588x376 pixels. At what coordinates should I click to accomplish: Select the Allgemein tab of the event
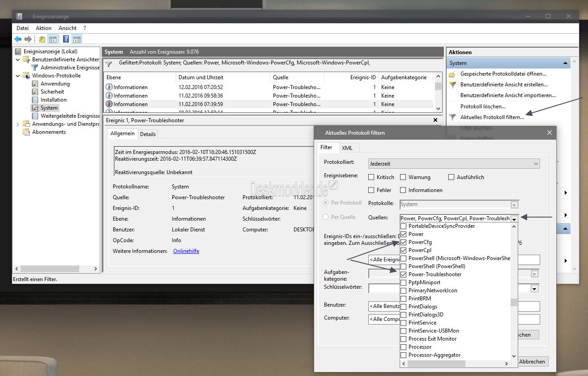(x=123, y=133)
